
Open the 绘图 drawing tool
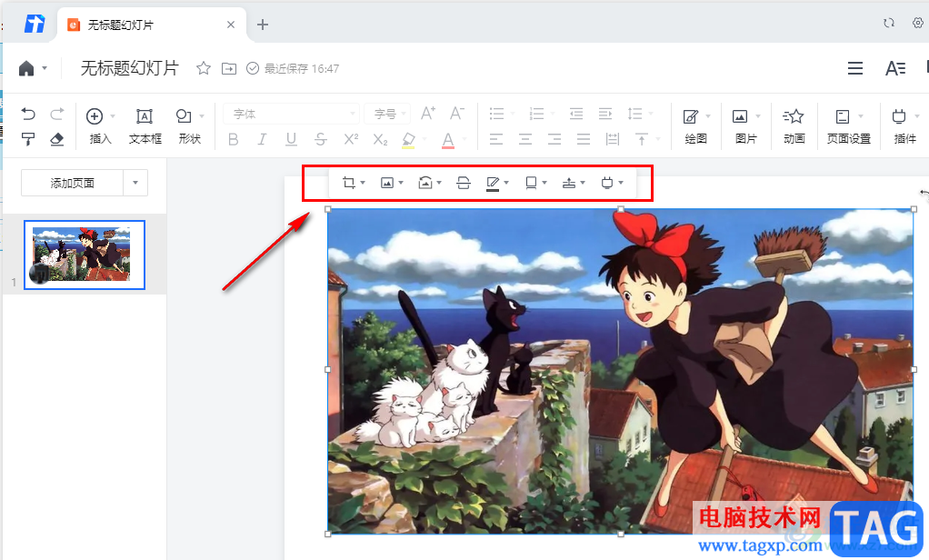tap(695, 126)
